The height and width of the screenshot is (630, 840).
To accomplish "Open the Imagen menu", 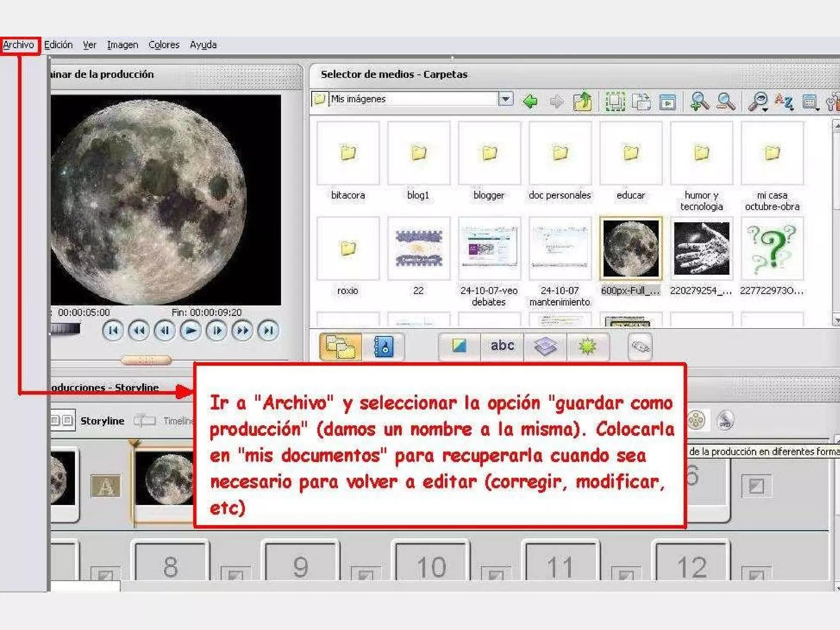I will tap(122, 45).
